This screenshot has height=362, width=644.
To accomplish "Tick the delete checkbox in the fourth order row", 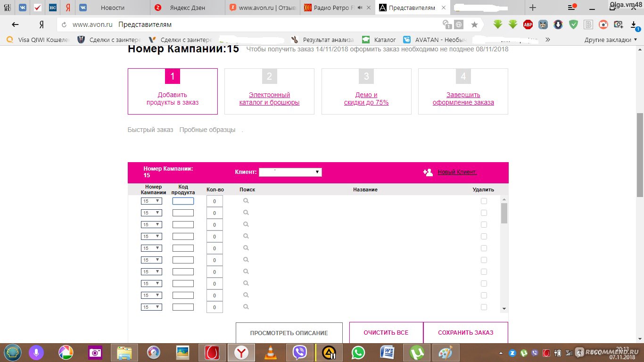I will pos(484,236).
